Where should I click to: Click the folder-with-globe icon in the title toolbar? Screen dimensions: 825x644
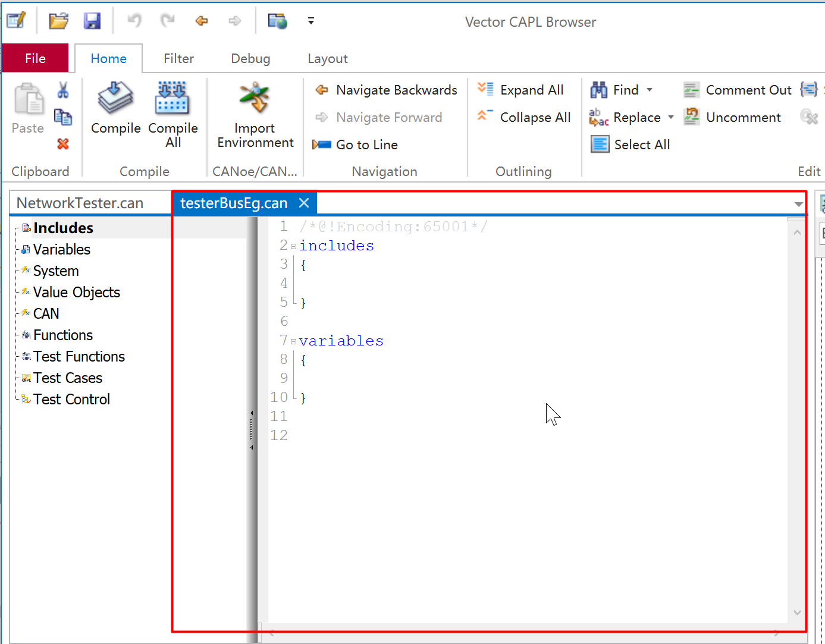pos(278,21)
